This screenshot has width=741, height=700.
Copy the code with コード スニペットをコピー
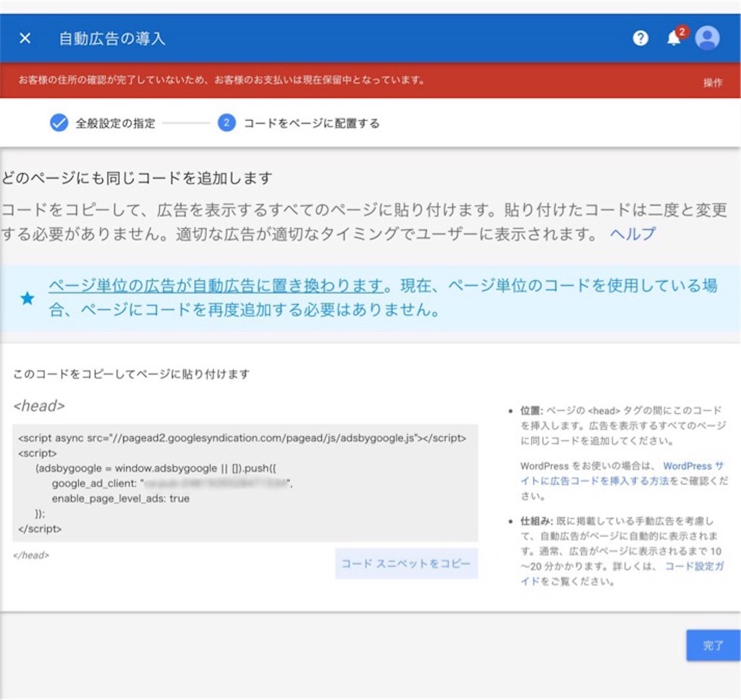click(407, 563)
